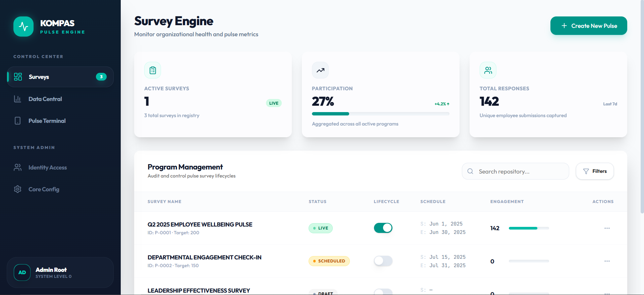The width and height of the screenshot is (644, 295).
Task: Open Q2 2025 EMPLOYEE WELLBEING PULSE survey name
Action: 200,225
